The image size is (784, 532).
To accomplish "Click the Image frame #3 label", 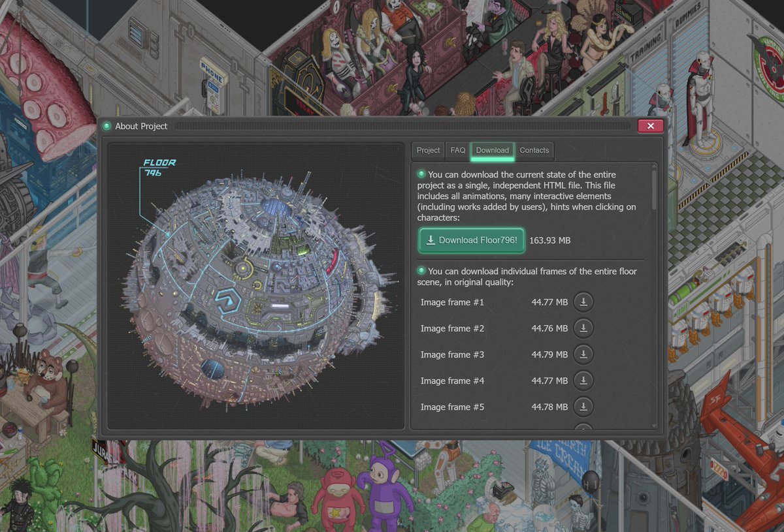I will (452, 354).
